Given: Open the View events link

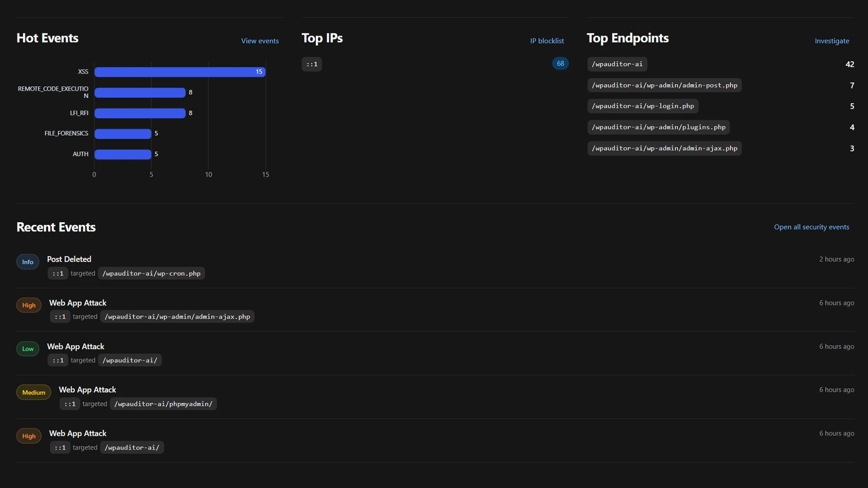Looking at the screenshot, I should 260,41.
